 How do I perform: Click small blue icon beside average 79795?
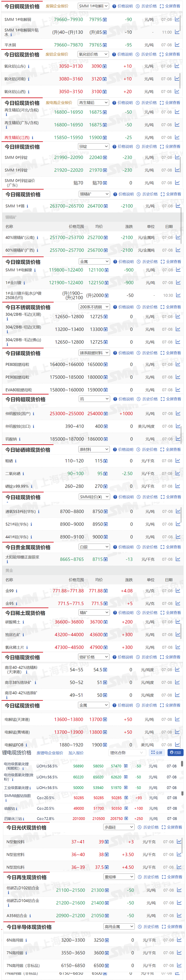(x=105, y=19)
